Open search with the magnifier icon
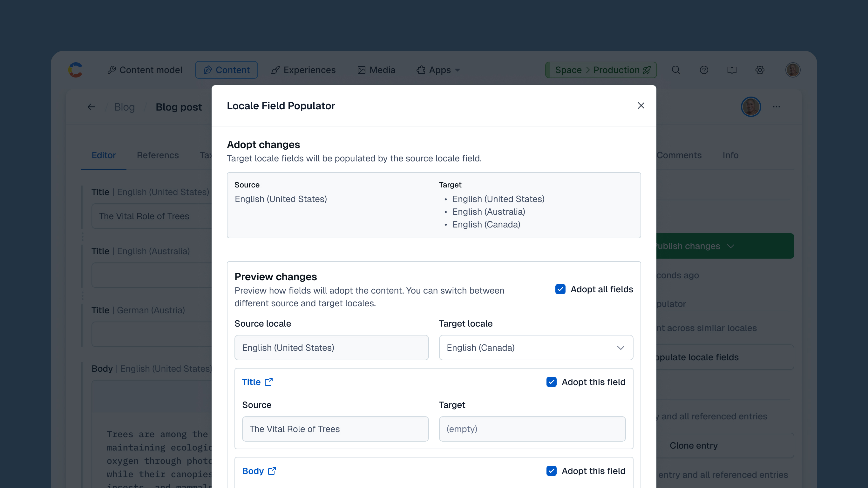 tap(676, 70)
